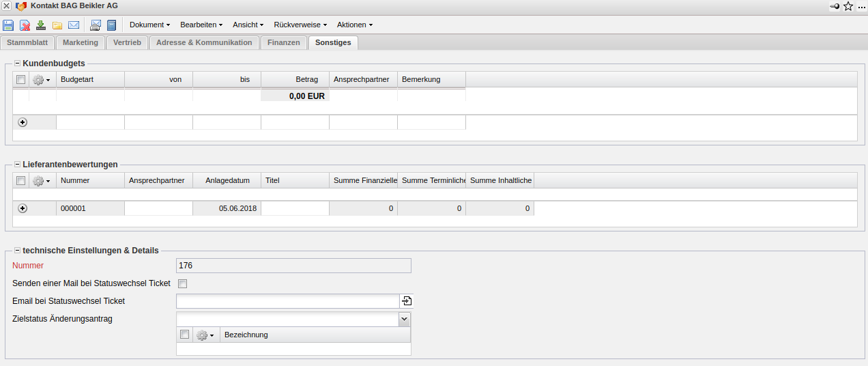Open the yellow folder icon in toolbar
This screenshot has width=868, height=366.
[57, 25]
